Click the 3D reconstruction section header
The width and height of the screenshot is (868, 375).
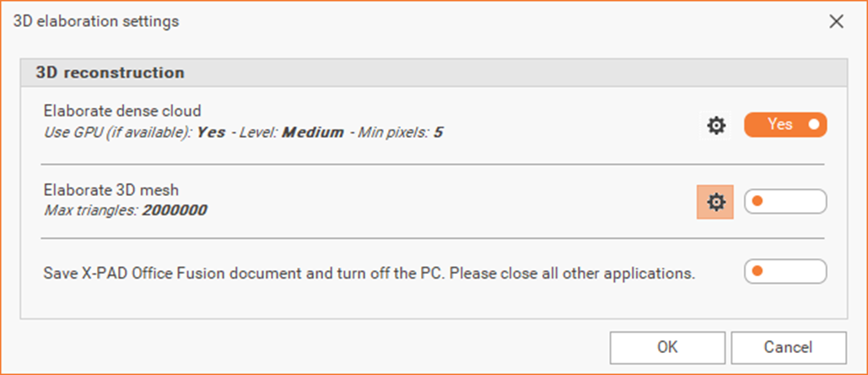tap(111, 73)
